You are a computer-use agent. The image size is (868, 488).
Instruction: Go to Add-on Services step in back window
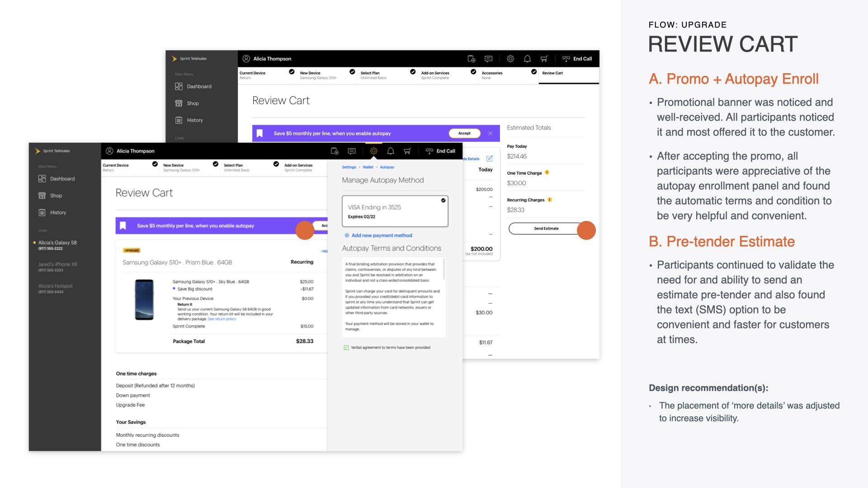tap(448, 75)
